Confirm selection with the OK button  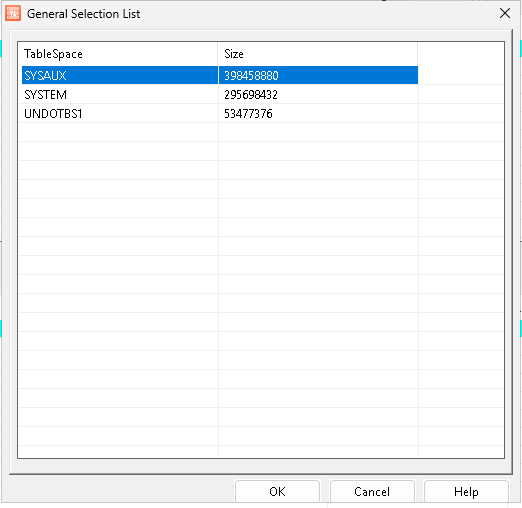[x=277, y=491]
